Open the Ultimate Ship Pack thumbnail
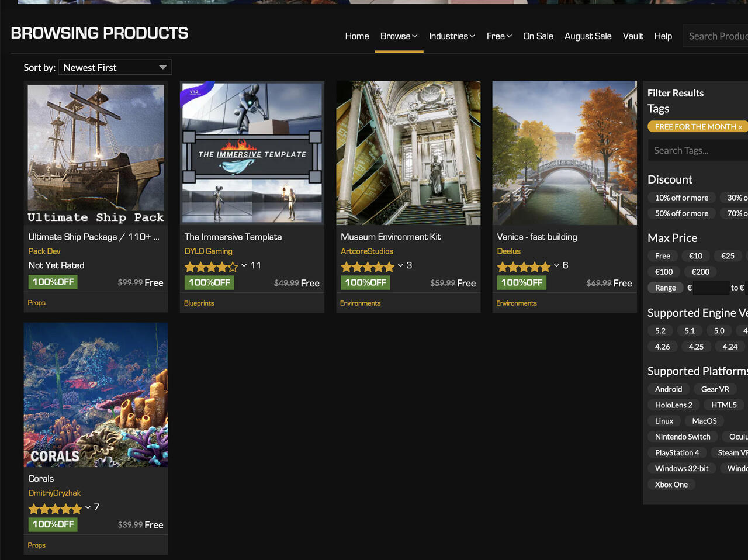 click(x=96, y=153)
